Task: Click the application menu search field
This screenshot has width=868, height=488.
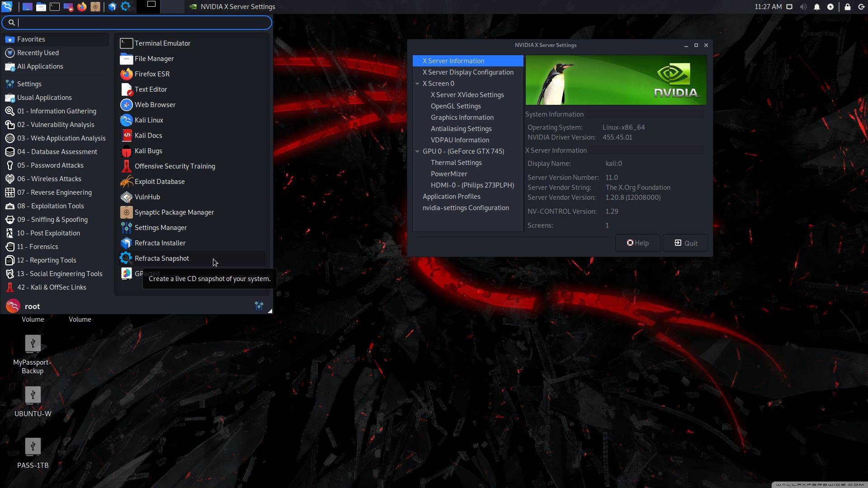Action: (x=140, y=23)
